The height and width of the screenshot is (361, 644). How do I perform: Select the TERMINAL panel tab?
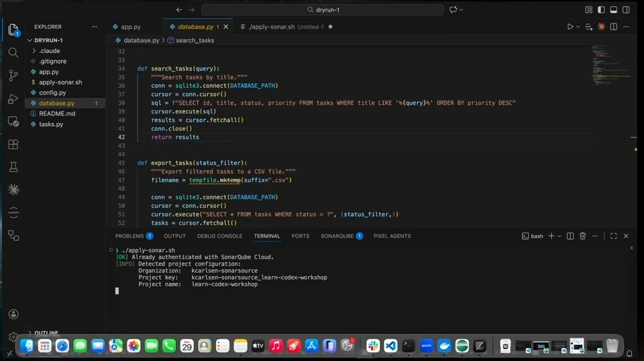click(266, 236)
